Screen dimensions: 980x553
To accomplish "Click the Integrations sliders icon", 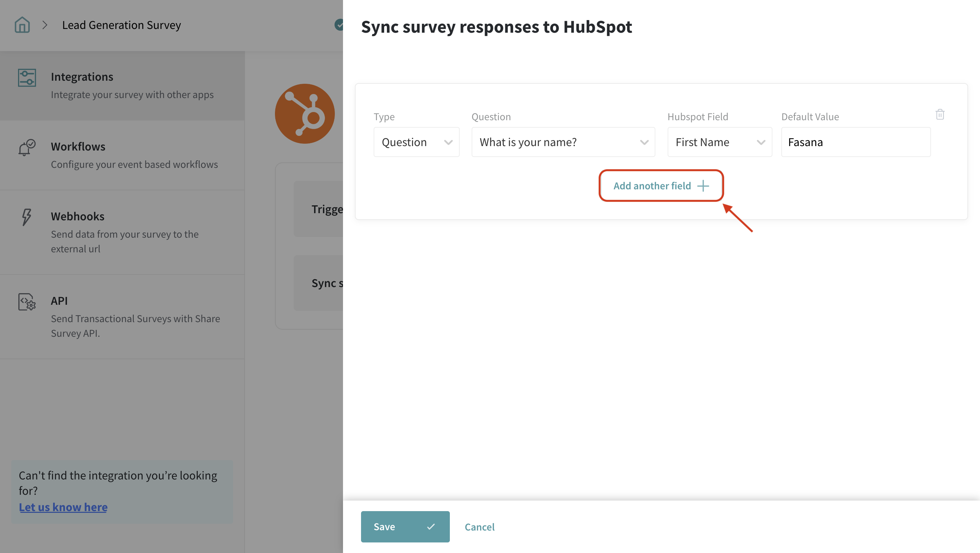I will click(x=27, y=78).
